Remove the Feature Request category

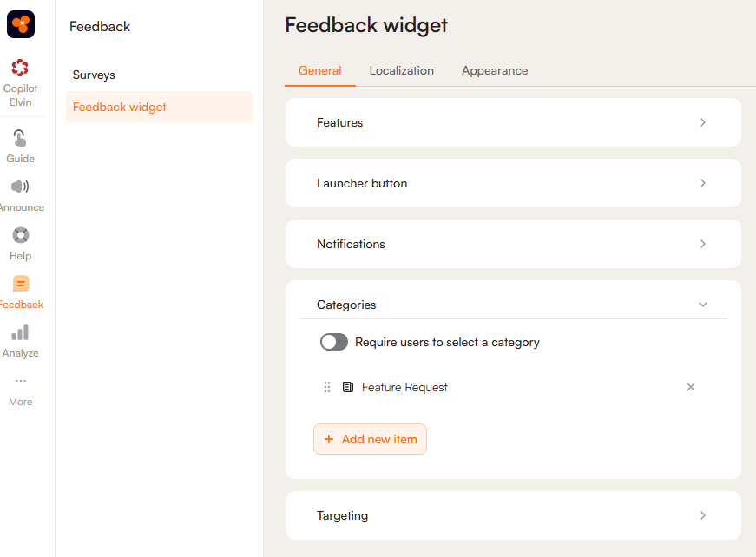click(691, 387)
